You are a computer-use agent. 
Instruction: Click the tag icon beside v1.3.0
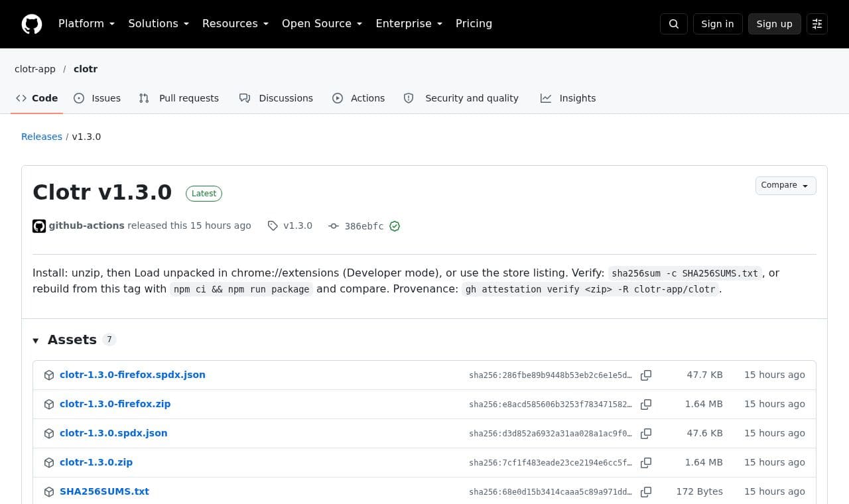(273, 226)
